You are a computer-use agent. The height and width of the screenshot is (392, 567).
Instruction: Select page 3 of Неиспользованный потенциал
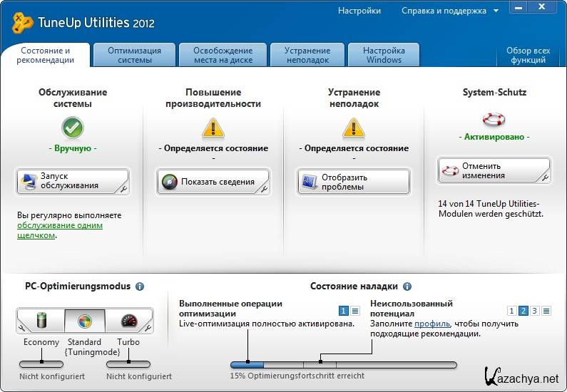tap(534, 311)
